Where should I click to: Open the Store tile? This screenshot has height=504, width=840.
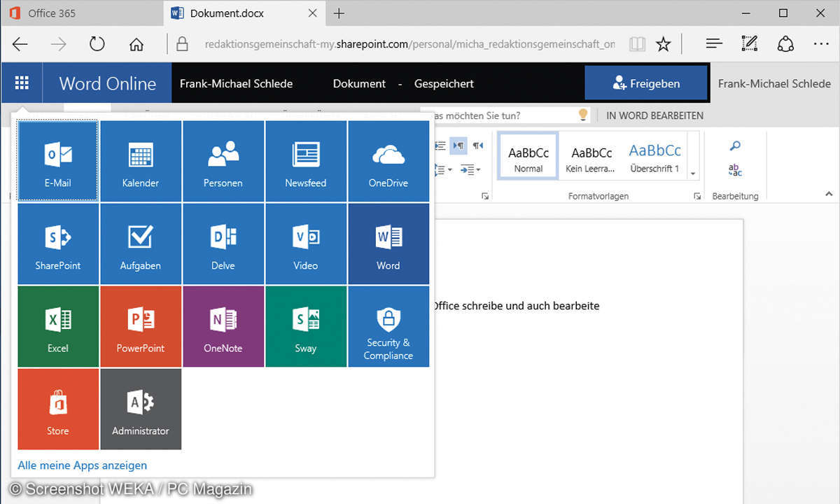(x=58, y=409)
